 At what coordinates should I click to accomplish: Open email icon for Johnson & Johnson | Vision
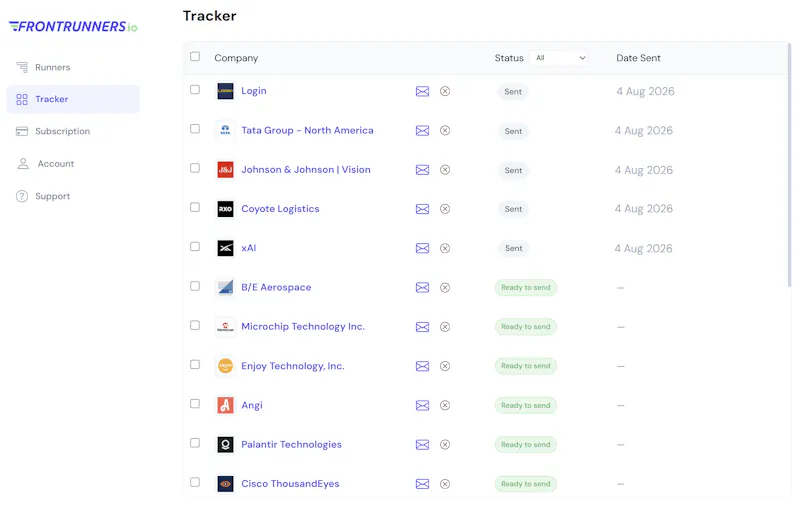point(422,170)
